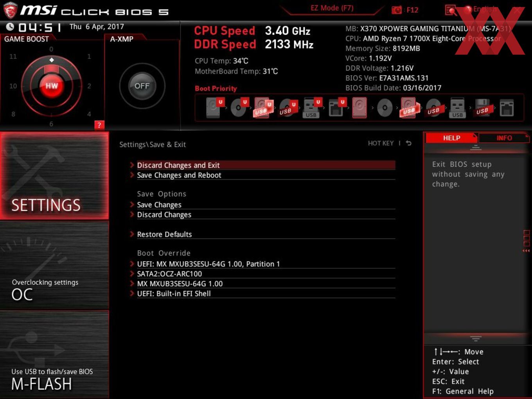
Task: Click the CPU Temp: 34°C reading
Action: click(221, 61)
